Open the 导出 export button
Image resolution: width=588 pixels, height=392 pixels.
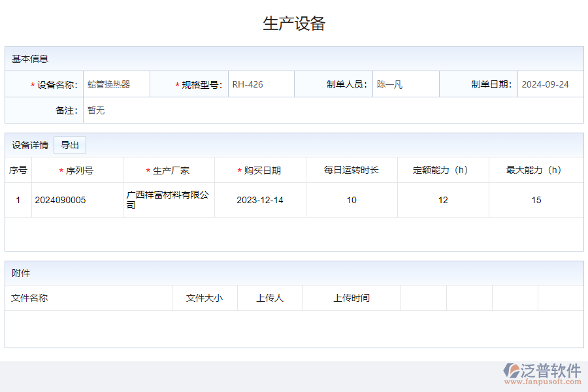pos(69,145)
